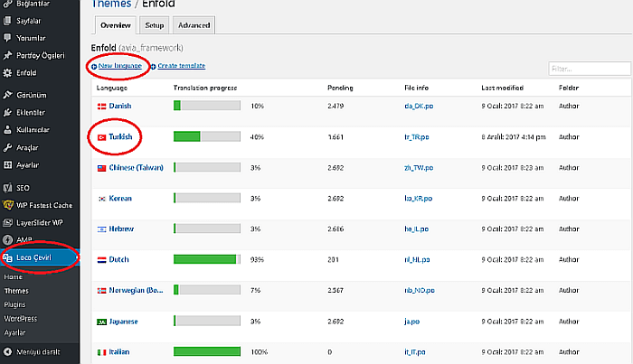Click the plus icon beside Create template

[153, 67]
